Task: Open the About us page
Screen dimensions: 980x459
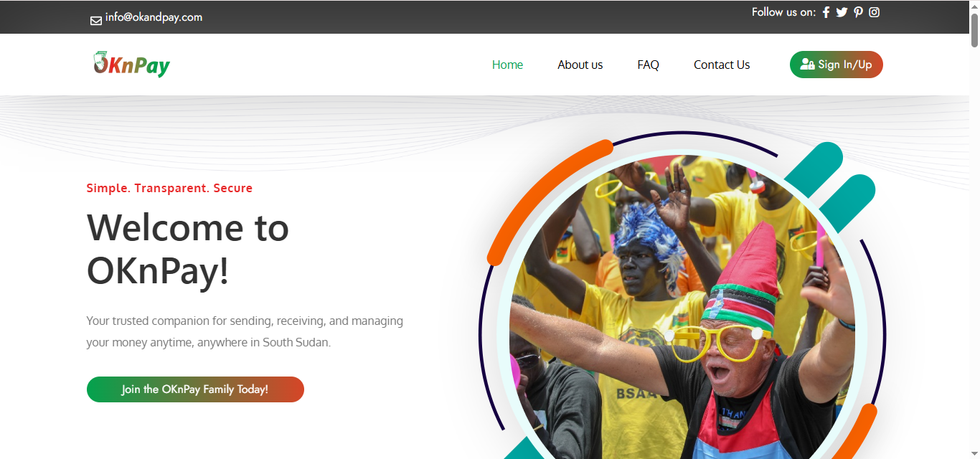Action: tap(580, 65)
